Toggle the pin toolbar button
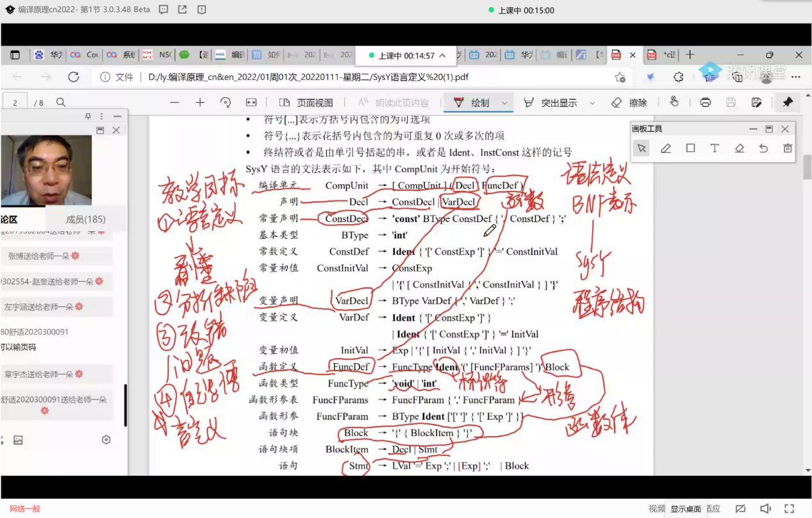Screen dimensions: 812x518 (x=788, y=102)
